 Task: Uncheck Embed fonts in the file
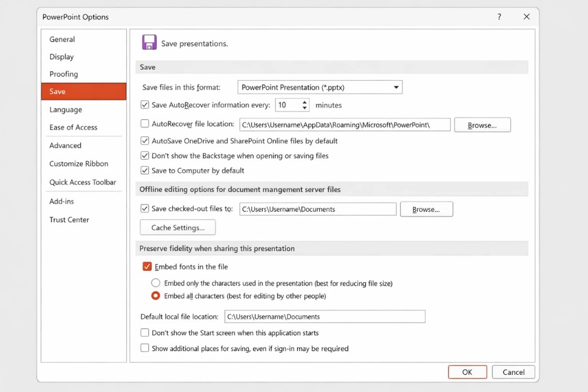[147, 266]
